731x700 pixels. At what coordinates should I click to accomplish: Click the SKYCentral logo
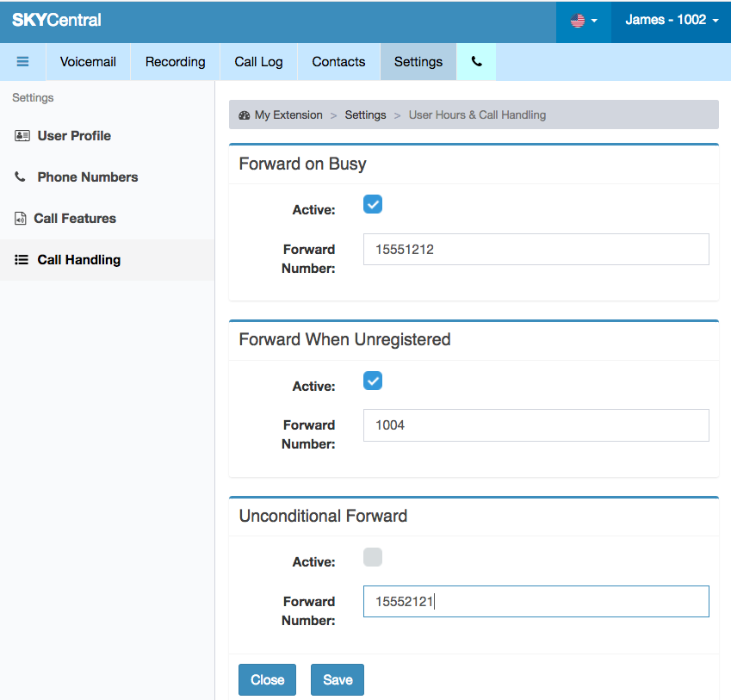(57, 20)
